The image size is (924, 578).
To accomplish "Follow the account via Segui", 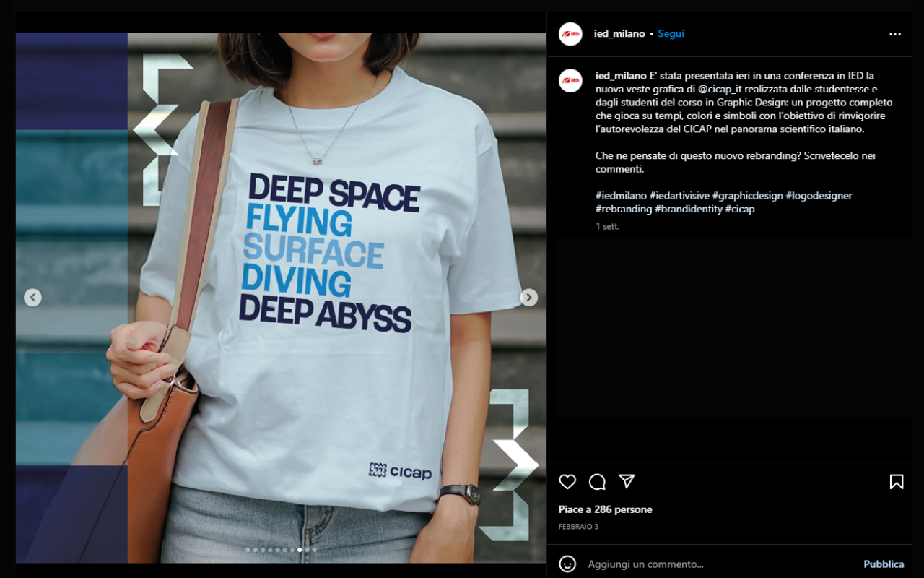I will pos(671,34).
